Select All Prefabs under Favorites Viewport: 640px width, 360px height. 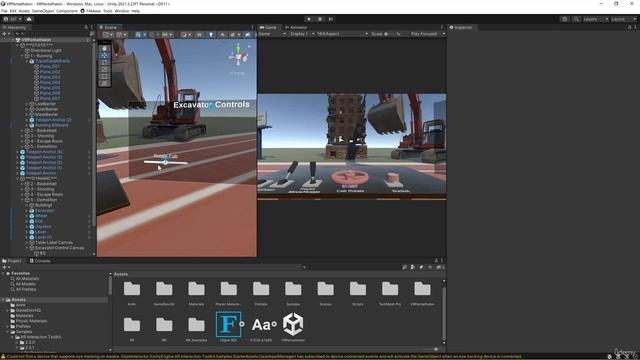(x=25, y=289)
